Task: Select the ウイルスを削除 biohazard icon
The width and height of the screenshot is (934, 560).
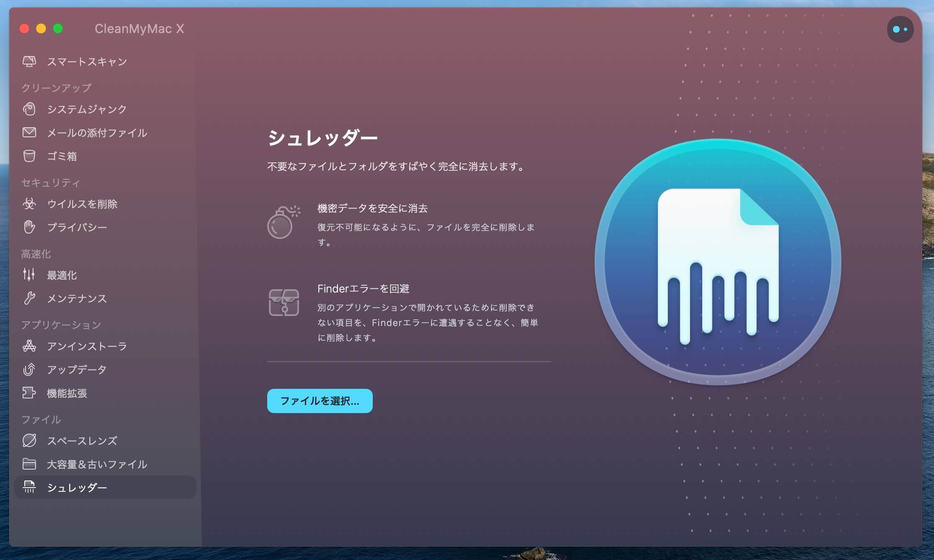Action: coord(28,204)
